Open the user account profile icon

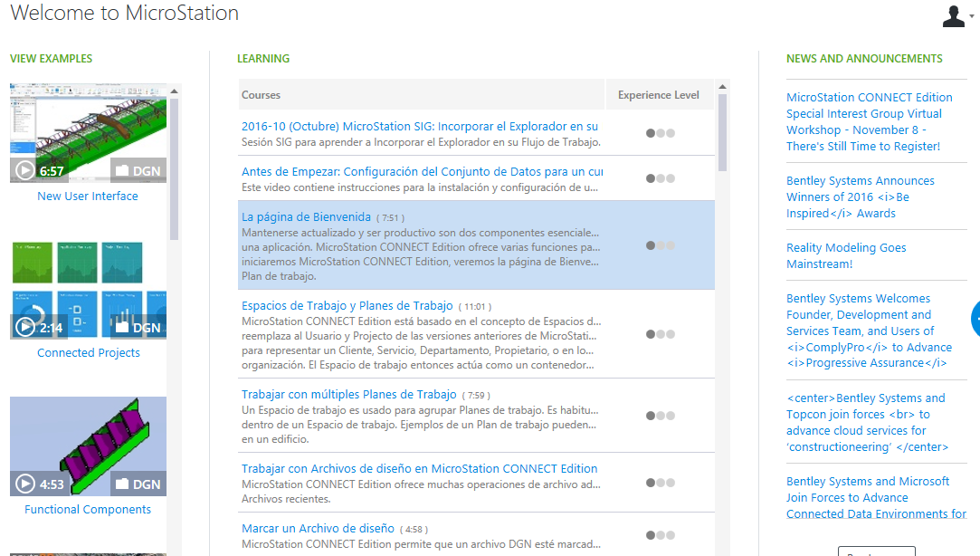(x=953, y=16)
